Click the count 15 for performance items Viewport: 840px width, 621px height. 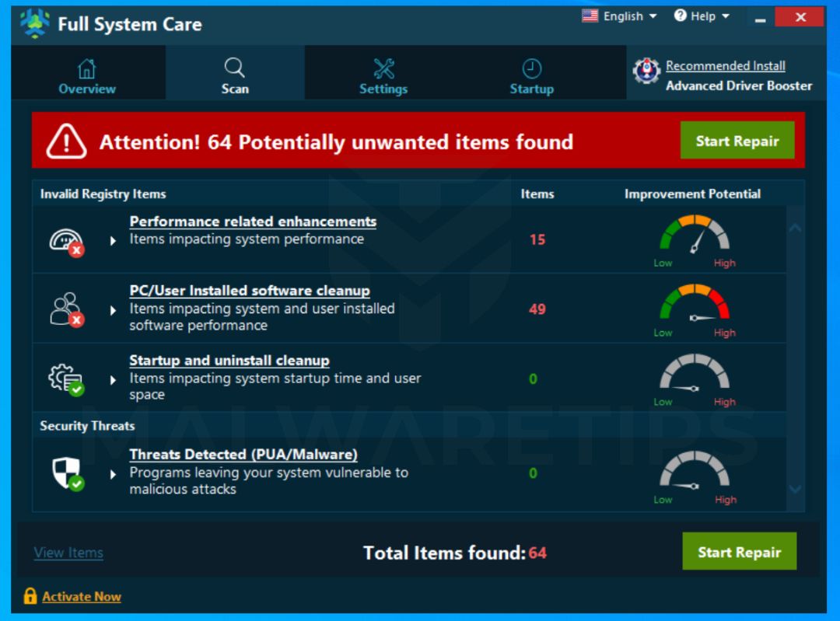(x=537, y=239)
